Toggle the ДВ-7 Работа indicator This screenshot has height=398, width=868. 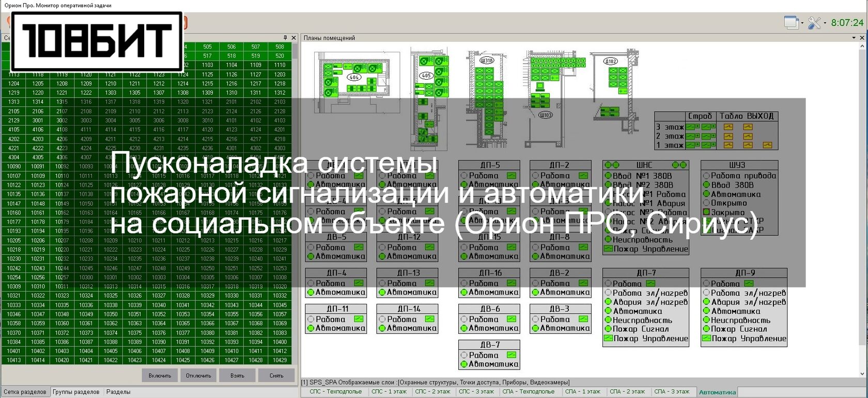[x=464, y=355]
